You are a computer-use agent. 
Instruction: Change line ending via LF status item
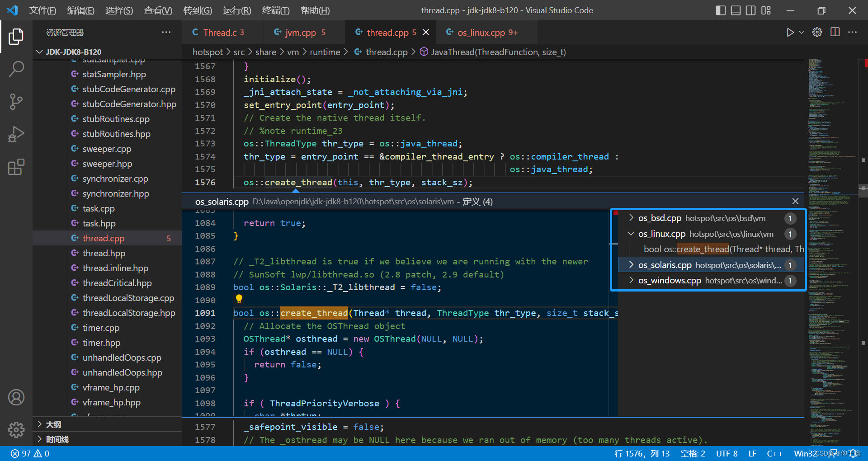point(752,453)
